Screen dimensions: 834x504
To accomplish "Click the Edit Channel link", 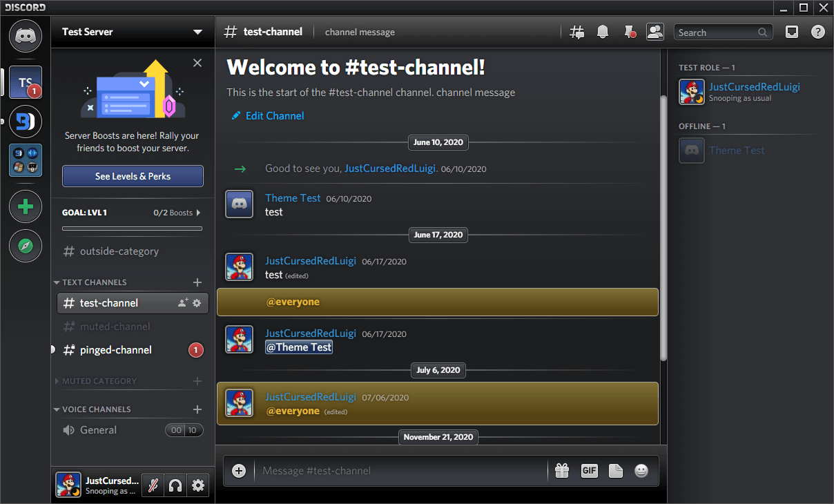I will point(274,116).
